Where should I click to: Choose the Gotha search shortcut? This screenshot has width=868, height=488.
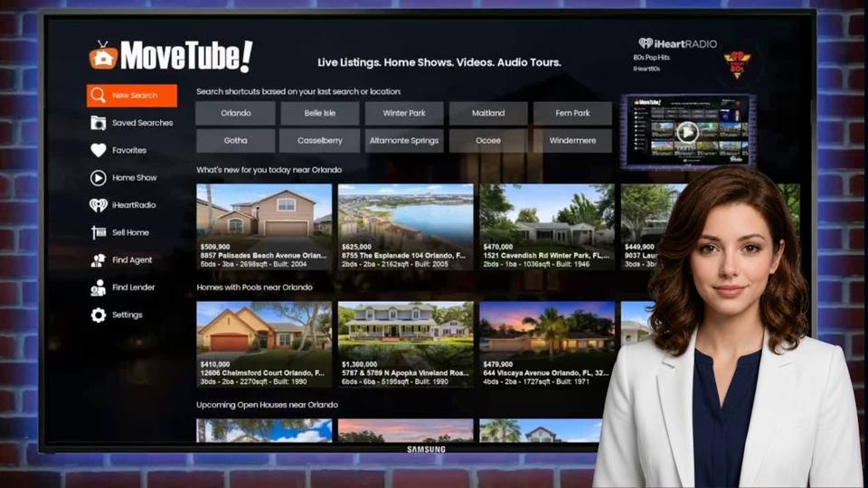pyautogui.click(x=235, y=141)
